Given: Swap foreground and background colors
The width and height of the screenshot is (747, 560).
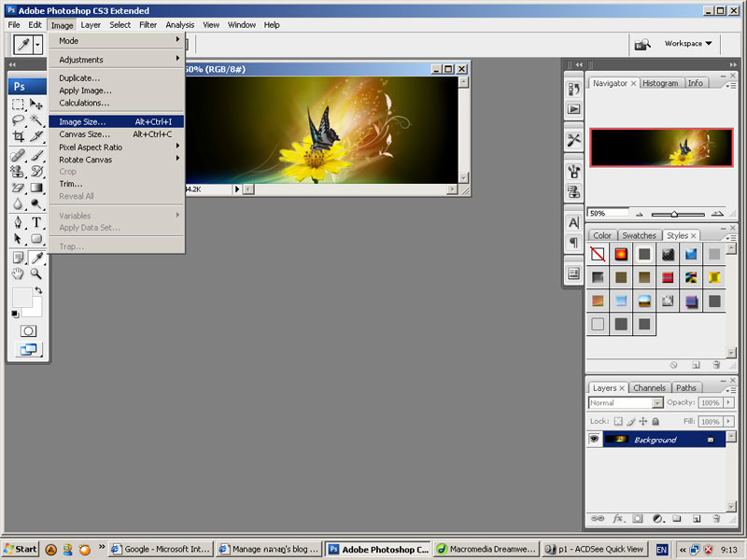Looking at the screenshot, I should point(38,290).
